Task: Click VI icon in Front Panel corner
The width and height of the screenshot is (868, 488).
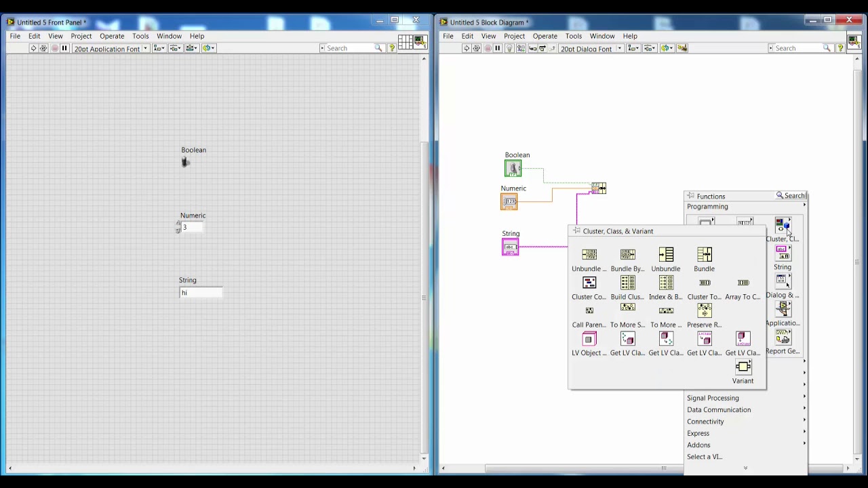Action: [420, 42]
